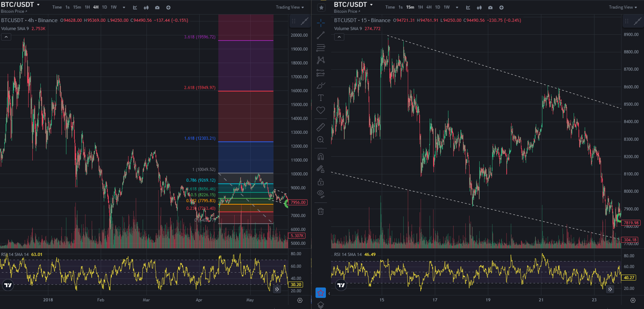
Task: Select Time view in left chart
Action: [x=57, y=7]
